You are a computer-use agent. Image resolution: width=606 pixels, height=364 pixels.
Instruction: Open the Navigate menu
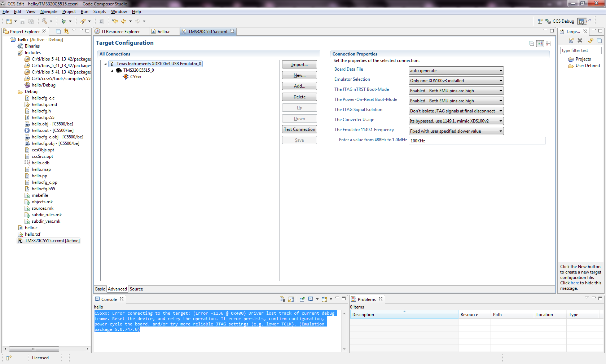click(49, 12)
